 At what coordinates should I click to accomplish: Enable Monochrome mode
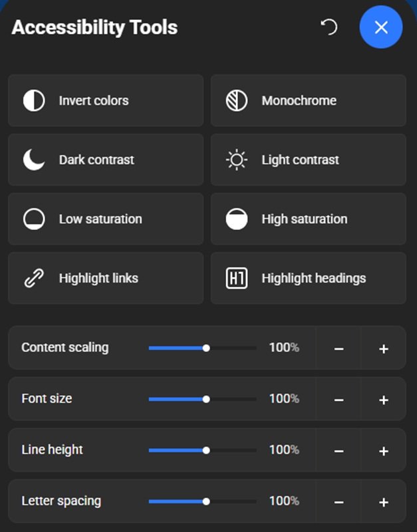click(308, 101)
